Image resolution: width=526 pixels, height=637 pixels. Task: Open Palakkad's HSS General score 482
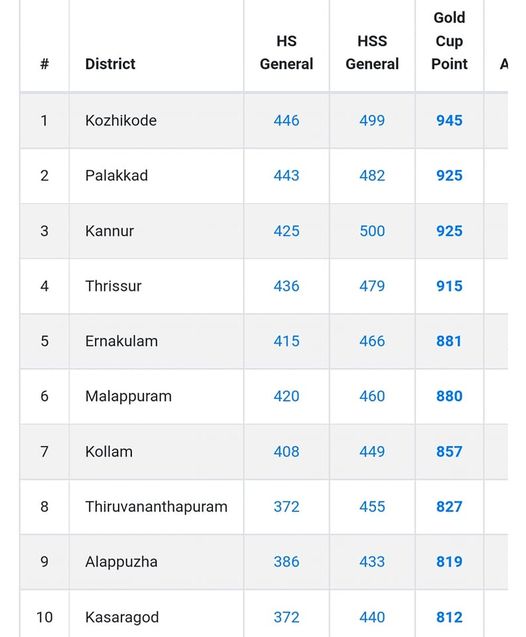372,176
